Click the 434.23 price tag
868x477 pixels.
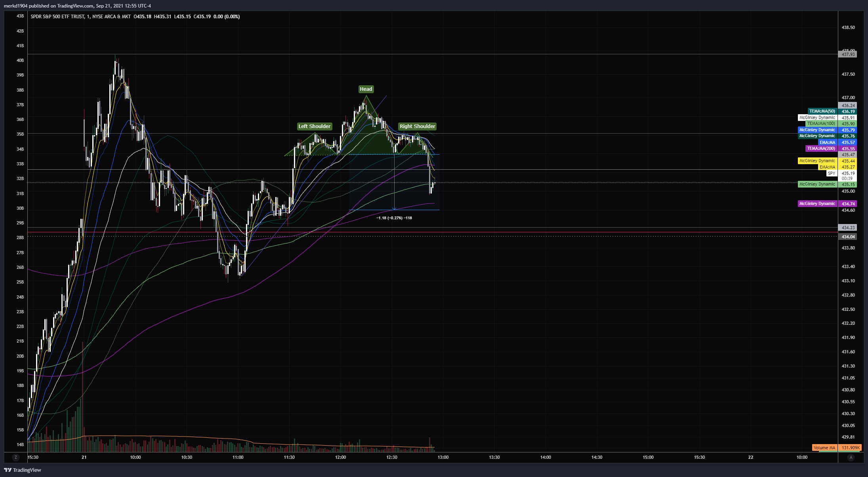(x=848, y=228)
